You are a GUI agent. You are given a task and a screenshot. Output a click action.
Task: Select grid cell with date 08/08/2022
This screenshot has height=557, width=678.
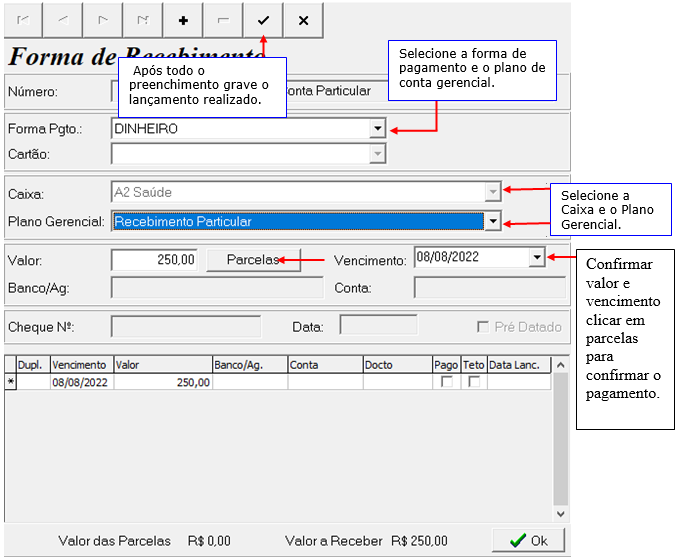[82, 382]
